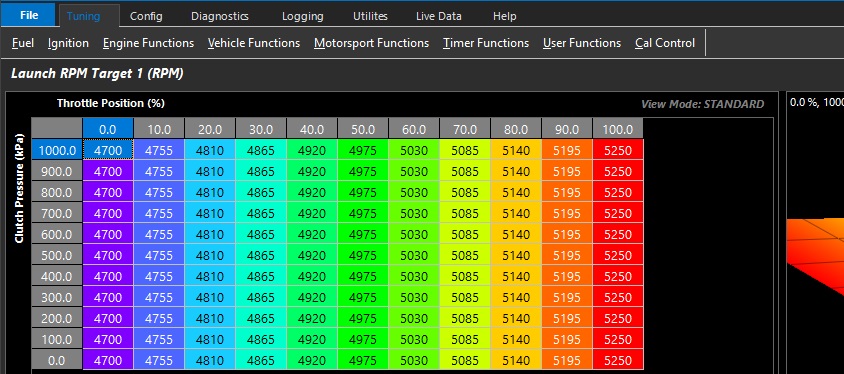The image size is (844, 374).
Task: Open the File menu
Action: [x=28, y=15]
